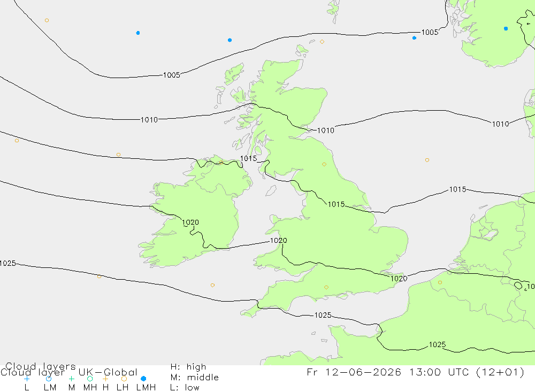Click the 1020 label off the Welsh coast
Image resolution: width=535 pixels, height=392 pixels.
(x=278, y=241)
